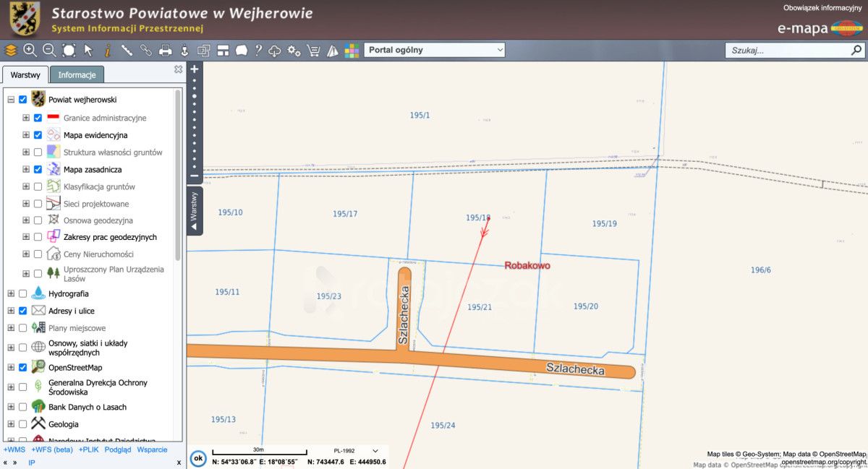The height and width of the screenshot is (469, 868).
Task: Expand the Hydrografia tree item
Action: pos(10,293)
